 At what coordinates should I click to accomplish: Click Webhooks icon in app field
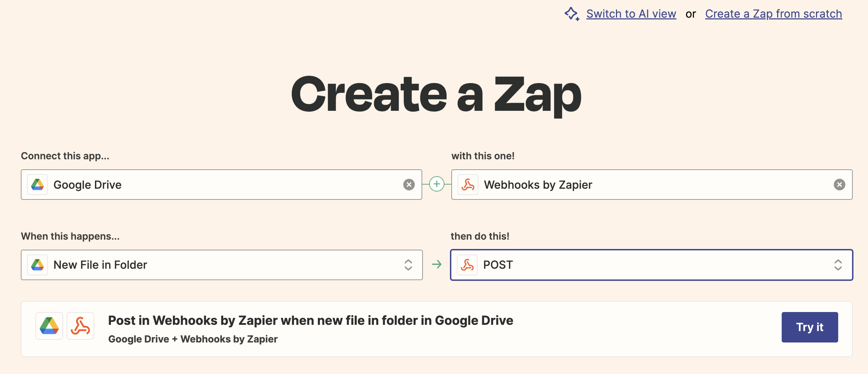click(468, 185)
